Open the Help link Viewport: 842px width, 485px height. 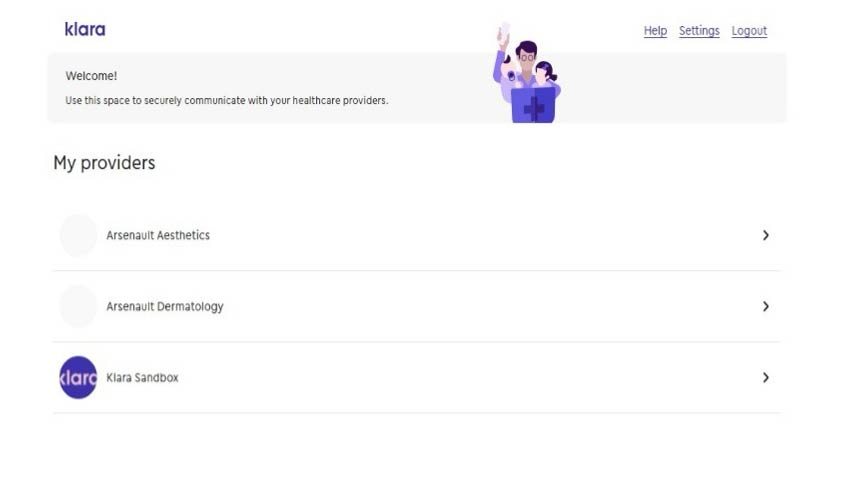click(x=655, y=31)
